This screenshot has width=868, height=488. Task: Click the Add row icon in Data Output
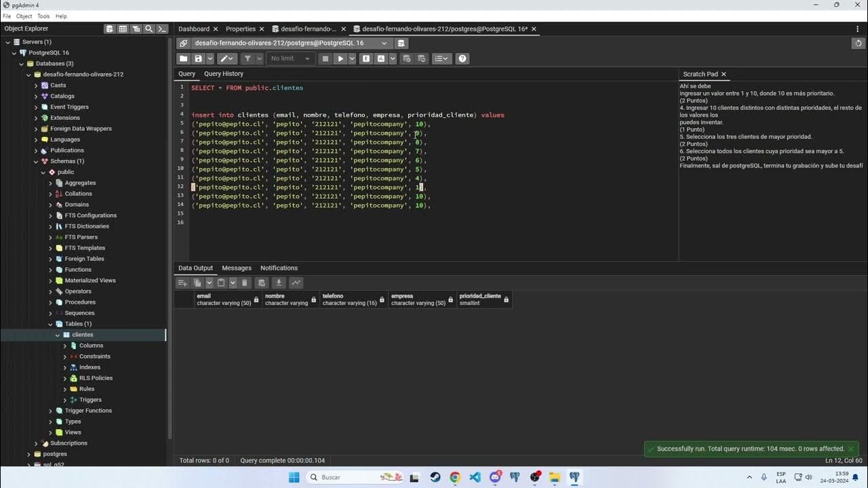pos(182,283)
